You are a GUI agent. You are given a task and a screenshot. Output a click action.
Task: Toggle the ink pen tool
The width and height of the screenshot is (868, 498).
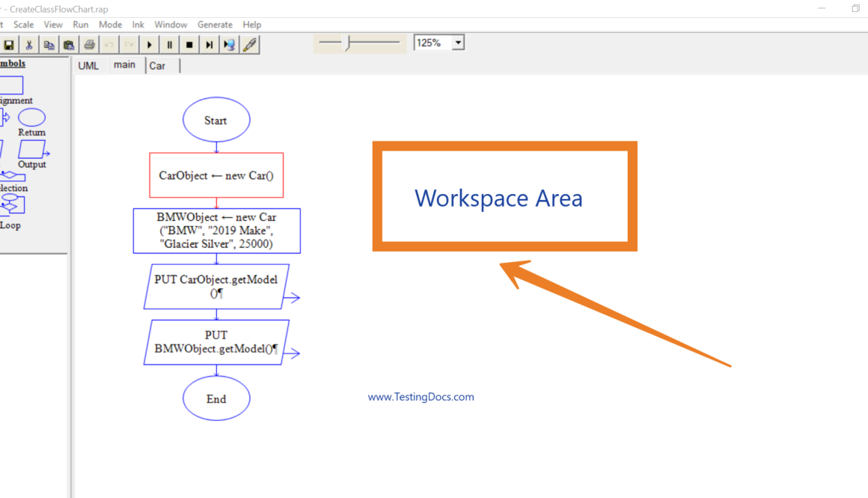tap(250, 45)
